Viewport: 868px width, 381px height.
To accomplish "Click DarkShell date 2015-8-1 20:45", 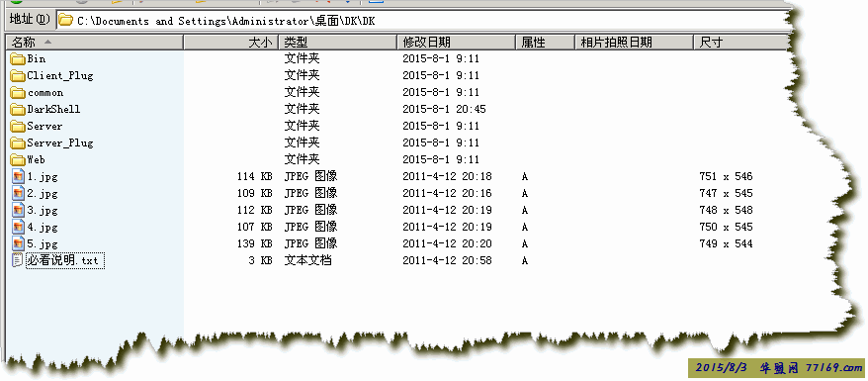I will tap(445, 109).
